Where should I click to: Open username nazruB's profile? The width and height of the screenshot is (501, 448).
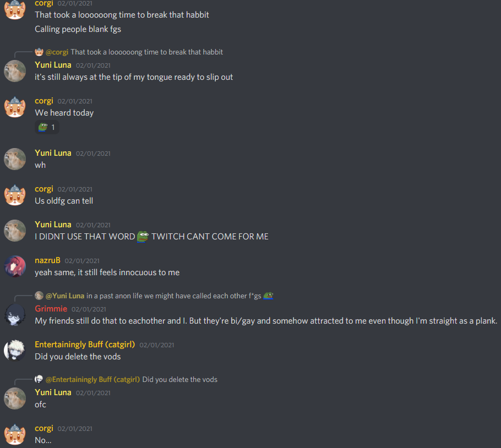[x=47, y=260]
